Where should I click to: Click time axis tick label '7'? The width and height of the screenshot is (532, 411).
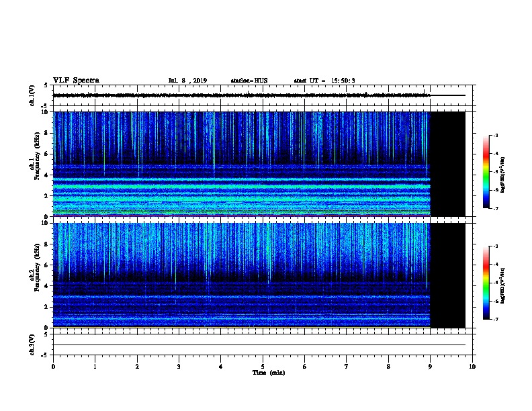tap(347, 367)
